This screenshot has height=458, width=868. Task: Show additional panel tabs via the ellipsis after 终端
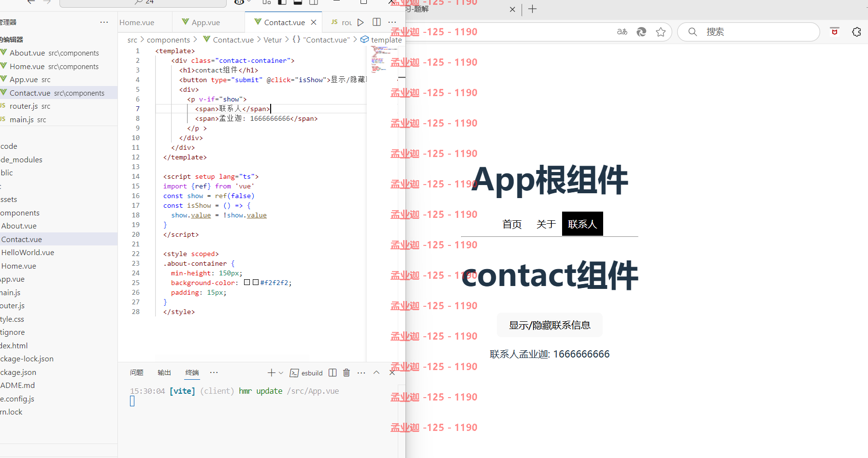click(214, 372)
